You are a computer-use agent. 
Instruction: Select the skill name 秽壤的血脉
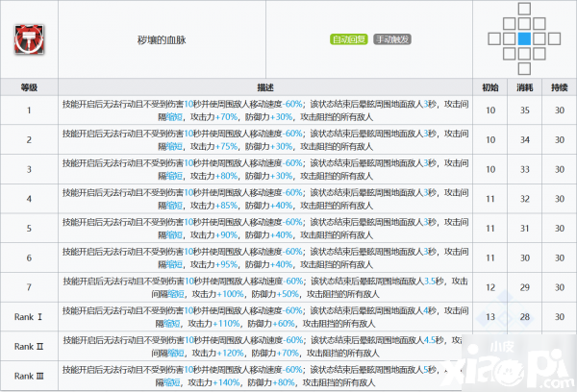pos(162,39)
